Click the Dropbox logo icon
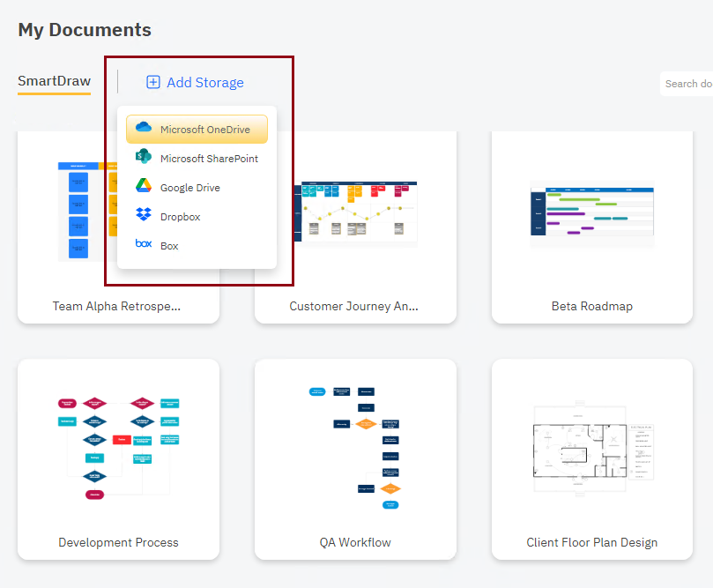Viewport: 713px width, 588px height. (143, 216)
